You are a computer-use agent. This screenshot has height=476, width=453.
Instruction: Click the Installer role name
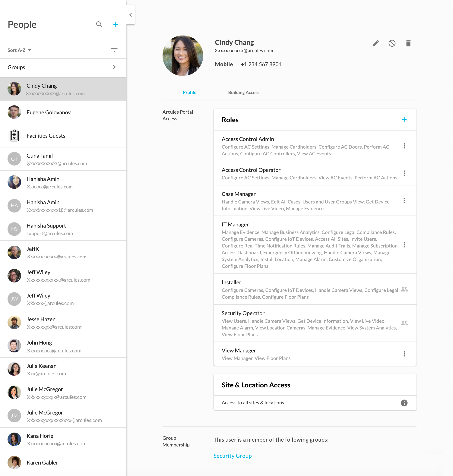pyautogui.click(x=231, y=282)
